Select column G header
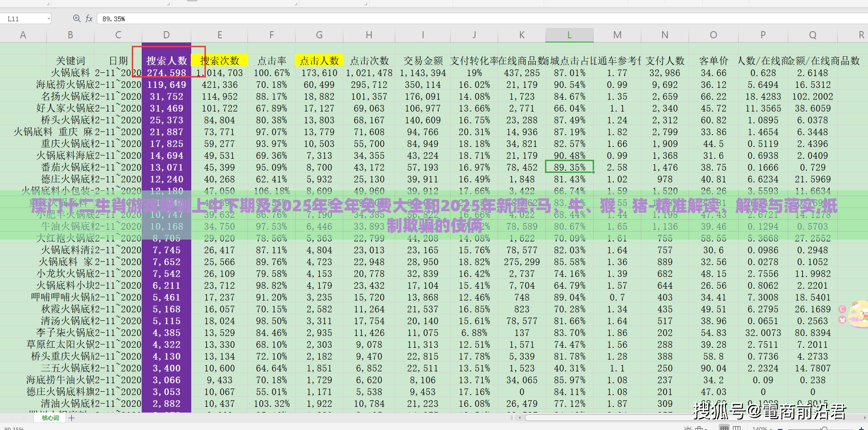 (319, 35)
